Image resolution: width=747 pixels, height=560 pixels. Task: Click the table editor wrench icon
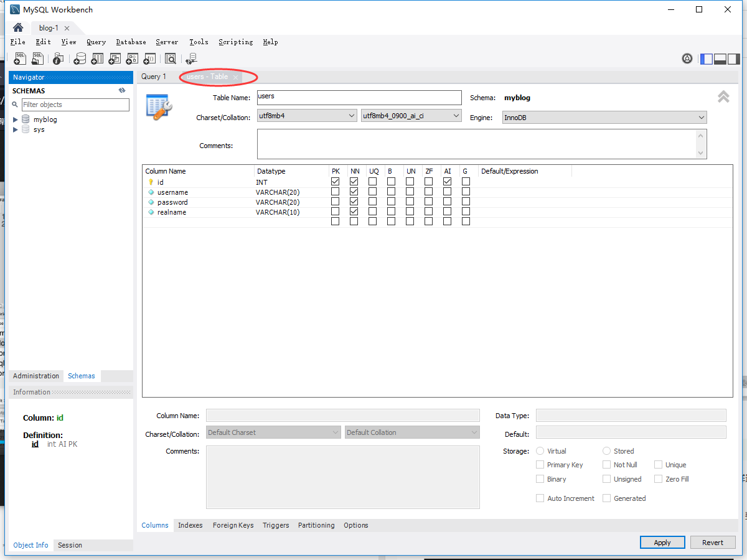[x=158, y=106]
